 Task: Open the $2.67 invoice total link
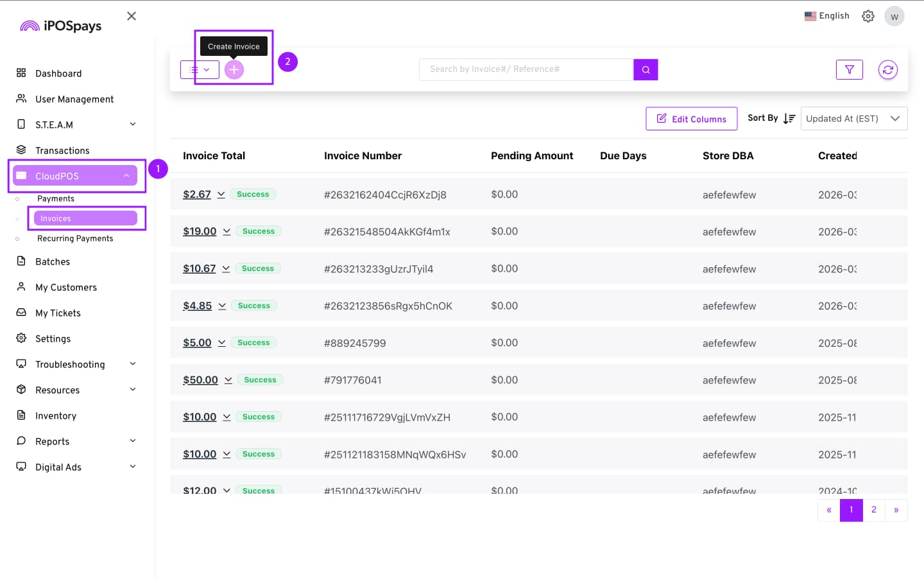[x=196, y=195]
